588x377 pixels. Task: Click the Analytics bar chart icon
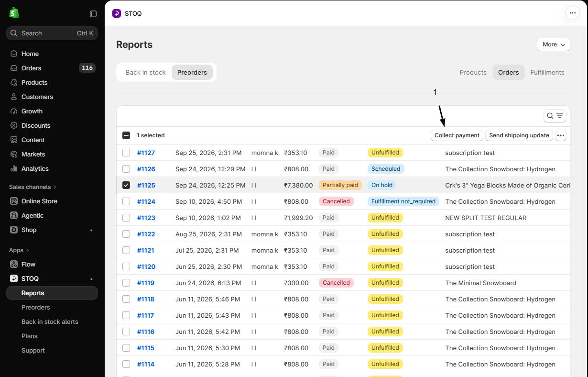click(x=14, y=168)
